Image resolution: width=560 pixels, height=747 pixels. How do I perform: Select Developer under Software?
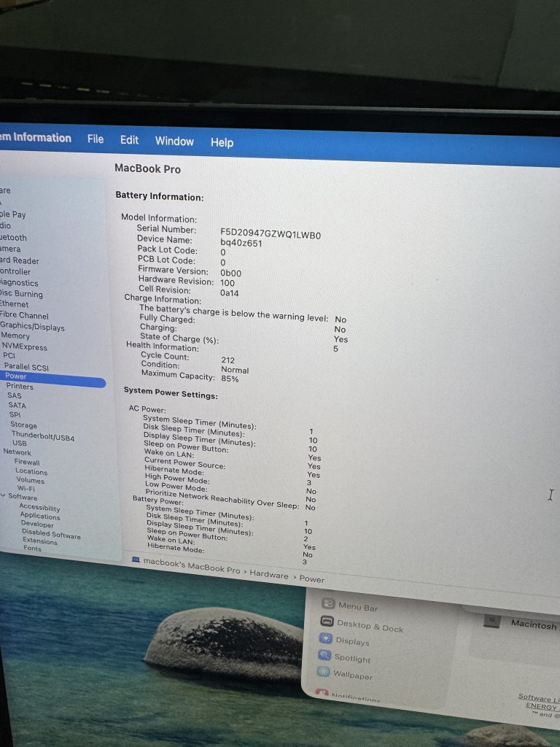click(x=37, y=524)
